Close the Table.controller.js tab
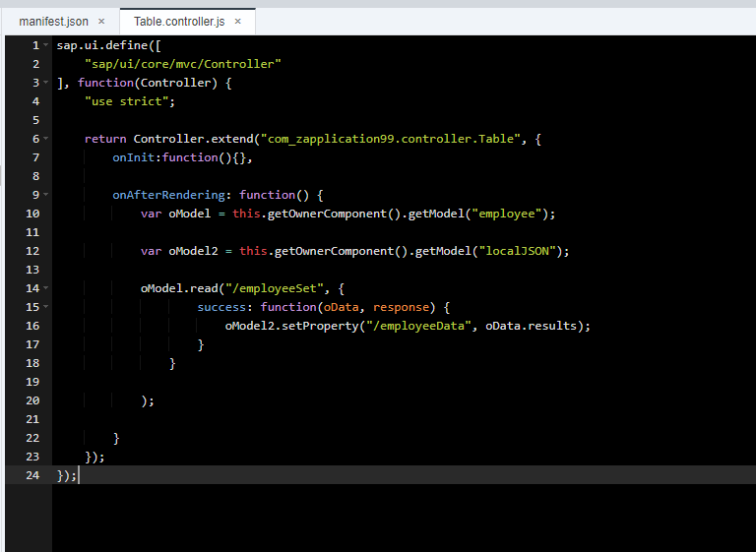 coord(237,22)
